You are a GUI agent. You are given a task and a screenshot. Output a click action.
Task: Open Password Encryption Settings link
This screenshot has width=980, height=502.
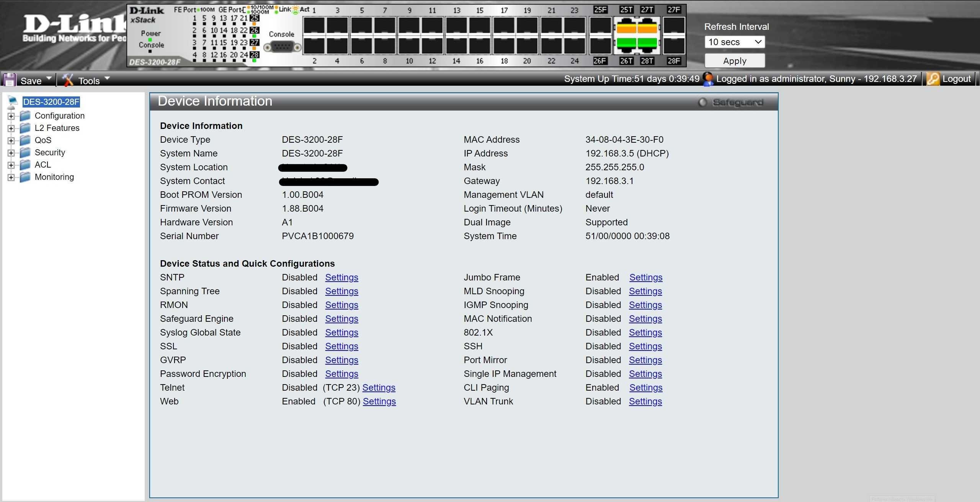(341, 374)
